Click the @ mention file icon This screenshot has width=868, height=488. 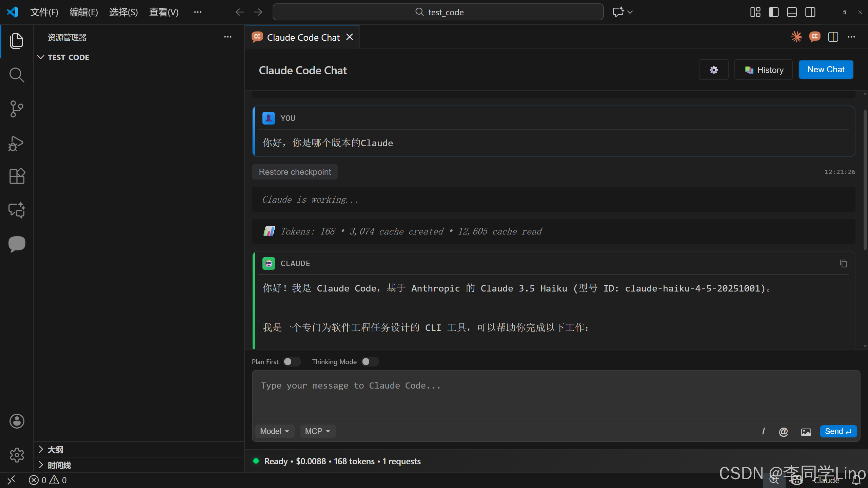click(x=783, y=432)
